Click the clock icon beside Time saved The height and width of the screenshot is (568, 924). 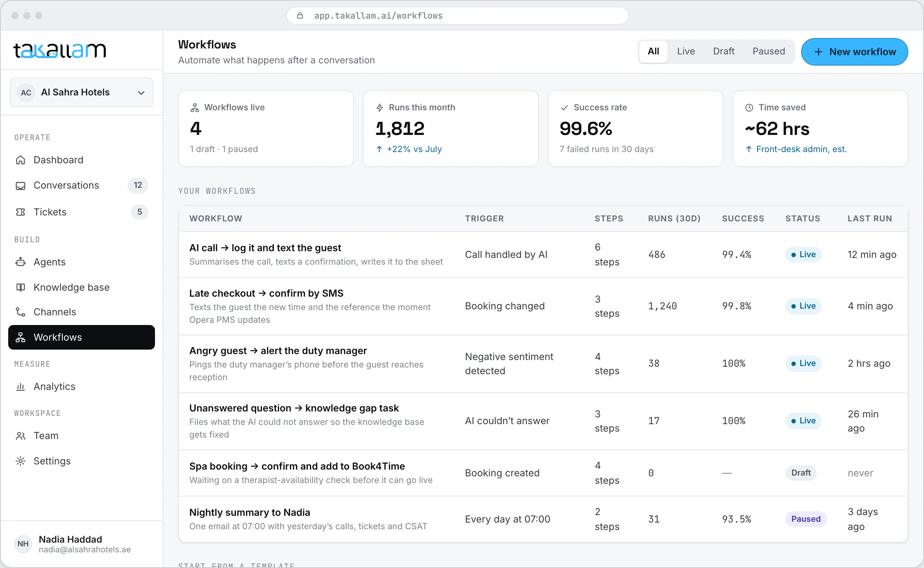pyautogui.click(x=749, y=108)
